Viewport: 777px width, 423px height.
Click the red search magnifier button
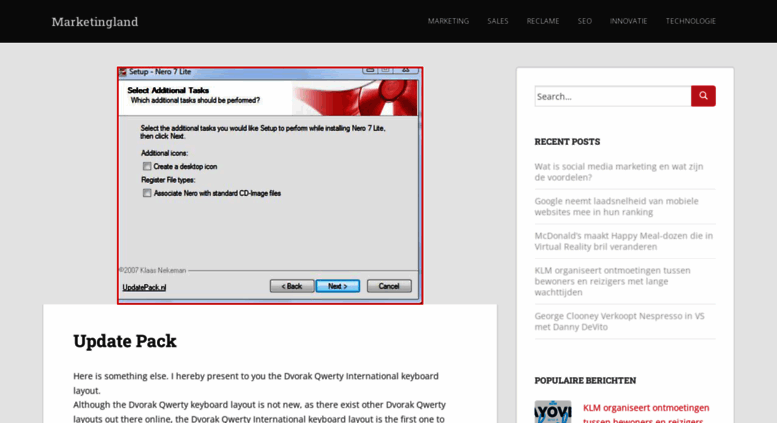[703, 96]
